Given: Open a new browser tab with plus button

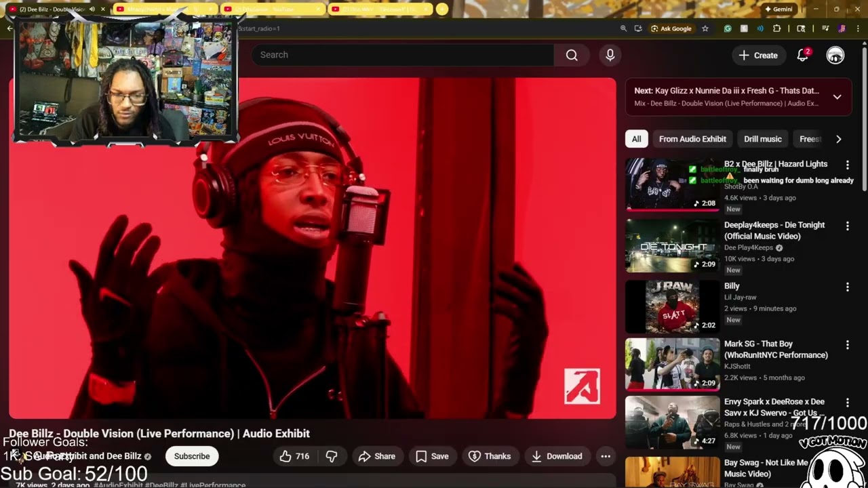Looking at the screenshot, I should pyautogui.click(x=442, y=9).
